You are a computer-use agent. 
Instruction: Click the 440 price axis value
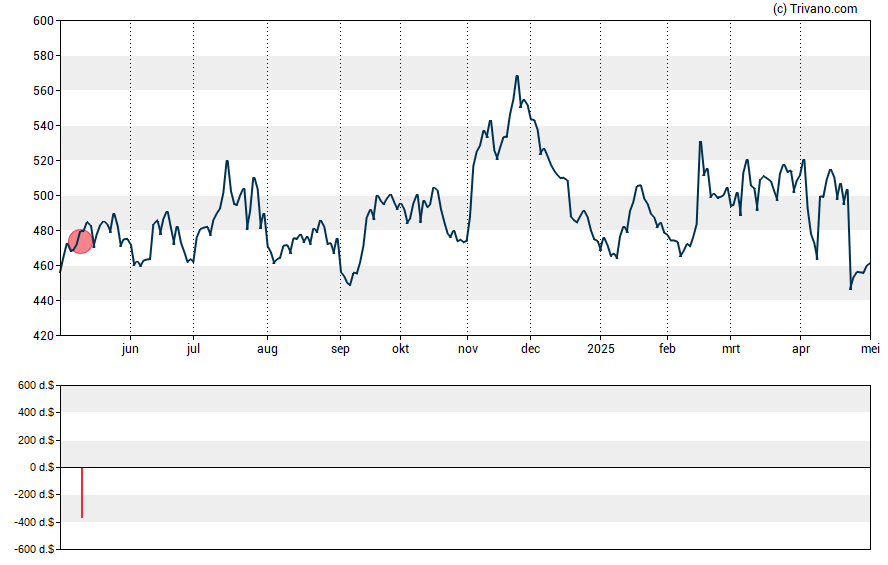[x=44, y=301]
